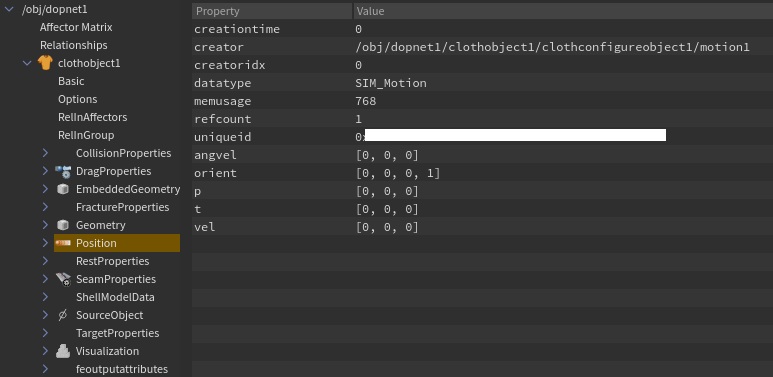The width and height of the screenshot is (773, 377).
Task: Click the SourceObject null icon
Action: [63, 315]
